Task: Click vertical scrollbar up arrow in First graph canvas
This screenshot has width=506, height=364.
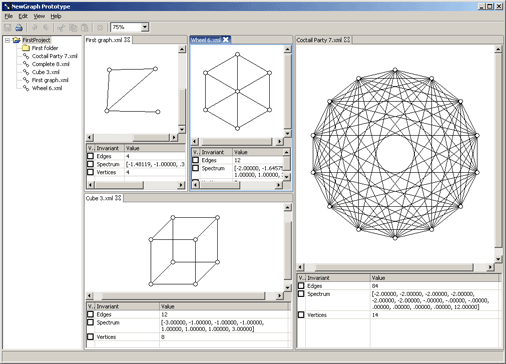Action: point(182,49)
